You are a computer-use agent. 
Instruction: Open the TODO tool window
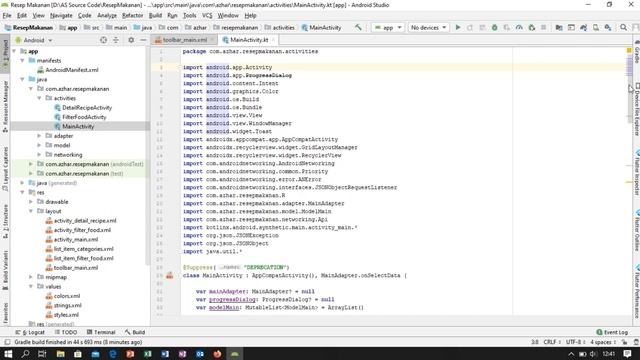(x=66, y=332)
